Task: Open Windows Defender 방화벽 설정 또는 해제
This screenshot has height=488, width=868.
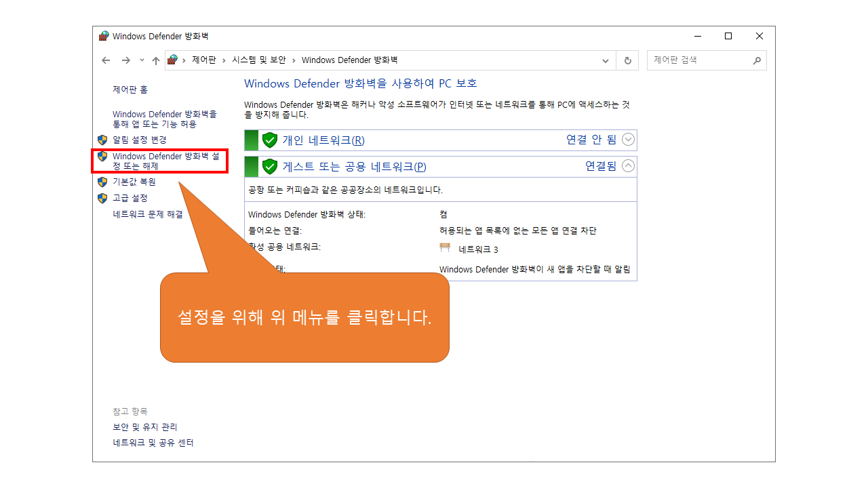Action: pos(167,161)
